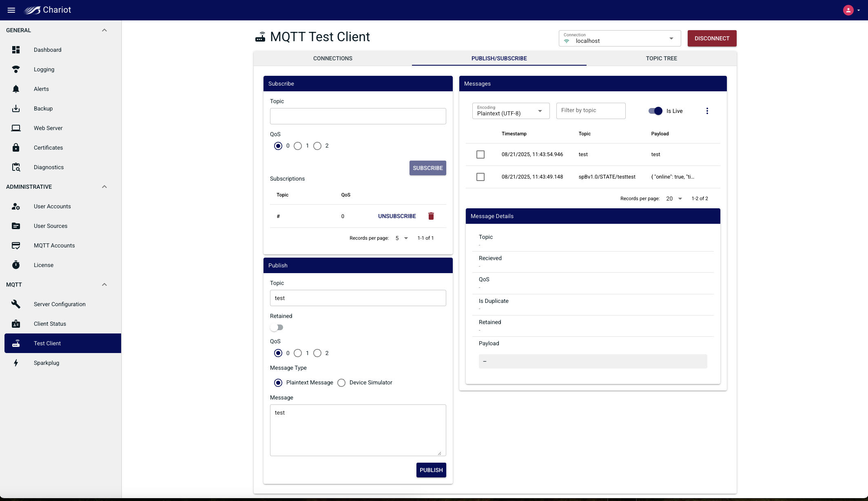Click the Dashboard sidebar icon
Image resolution: width=868 pixels, height=501 pixels.
(16, 50)
